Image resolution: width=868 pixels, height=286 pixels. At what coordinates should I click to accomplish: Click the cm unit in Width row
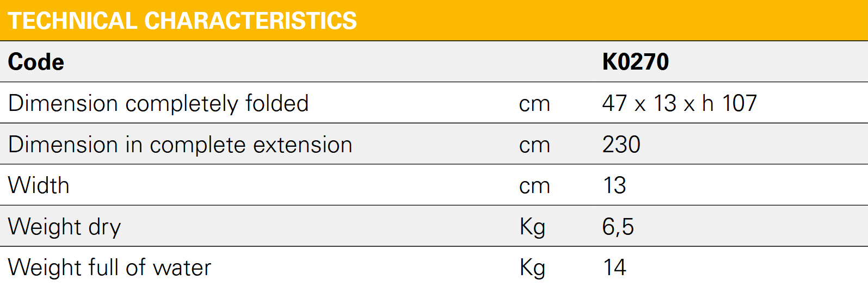coord(534,186)
